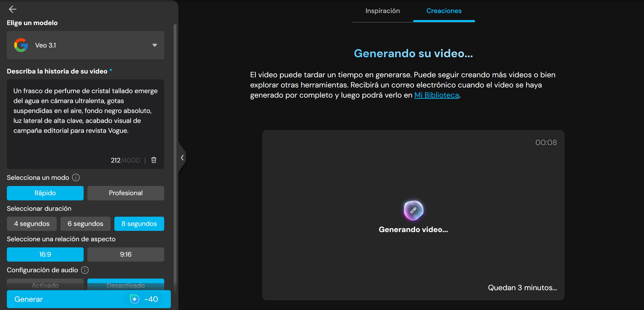Select 6 segundos duration
Image resolution: width=644 pixels, height=310 pixels.
click(x=85, y=224)
